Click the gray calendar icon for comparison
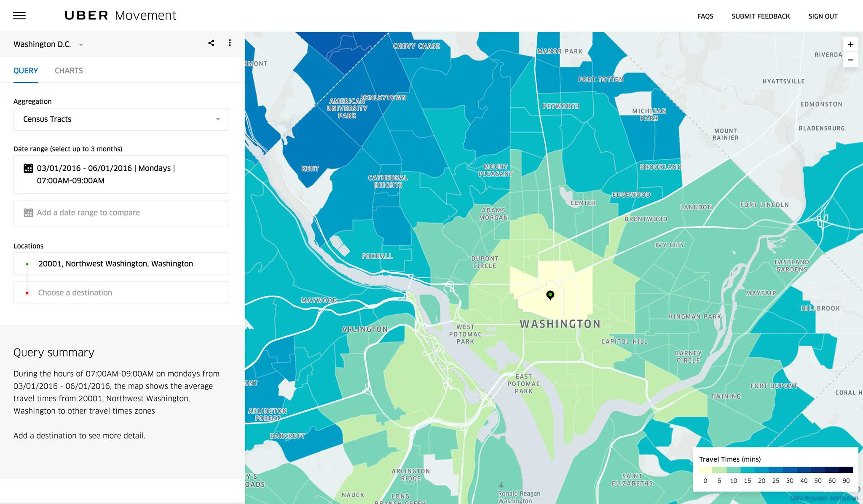 tap(28, 213)
